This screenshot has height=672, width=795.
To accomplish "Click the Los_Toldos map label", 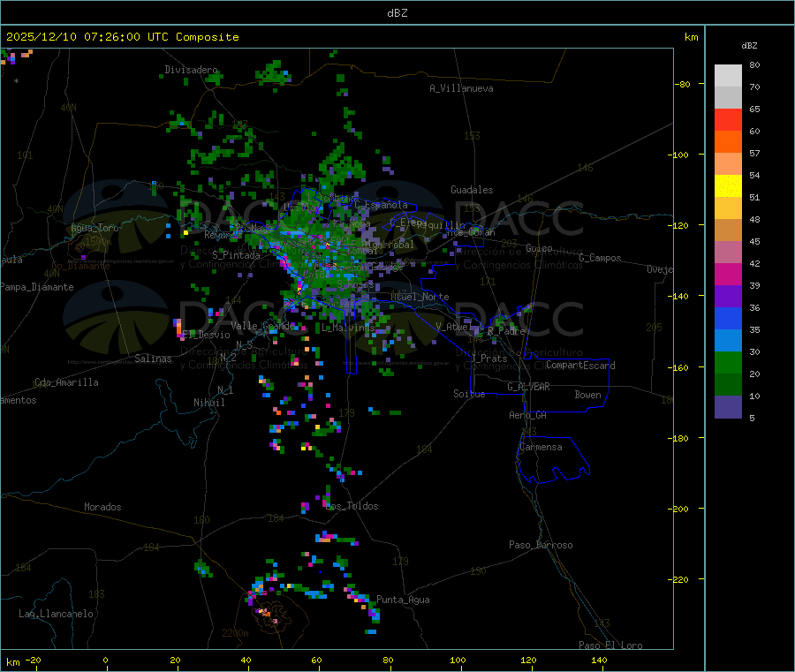I will pyautogui.click(x=352, y=506).
